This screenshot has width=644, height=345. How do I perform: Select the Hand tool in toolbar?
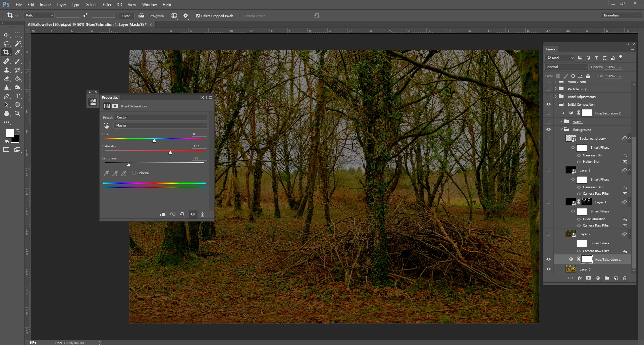6,114
